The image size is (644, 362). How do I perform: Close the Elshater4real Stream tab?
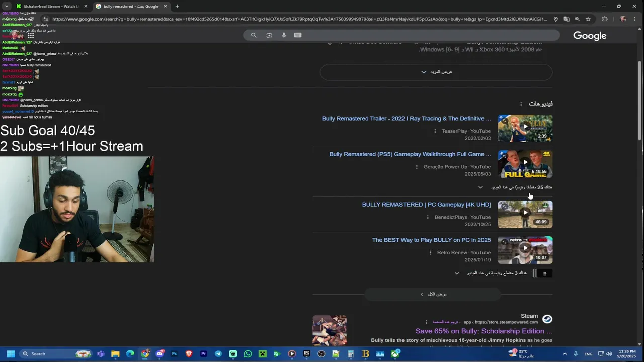click(86, 6)
